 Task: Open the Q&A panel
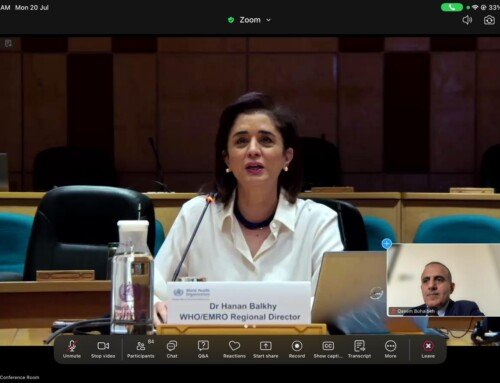pos(203,349)
